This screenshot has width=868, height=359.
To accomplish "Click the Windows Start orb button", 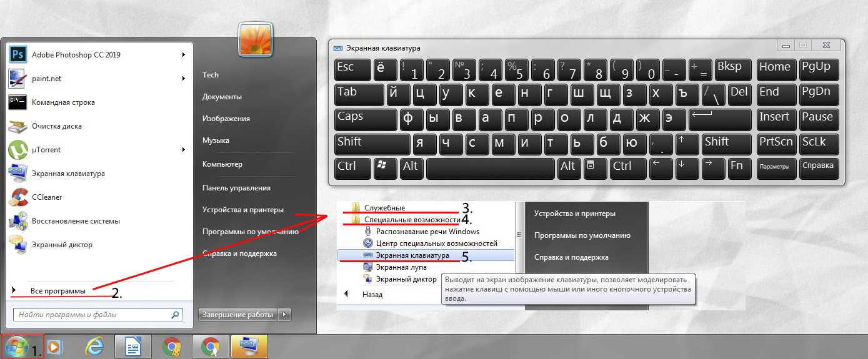I will click(16, 347).
